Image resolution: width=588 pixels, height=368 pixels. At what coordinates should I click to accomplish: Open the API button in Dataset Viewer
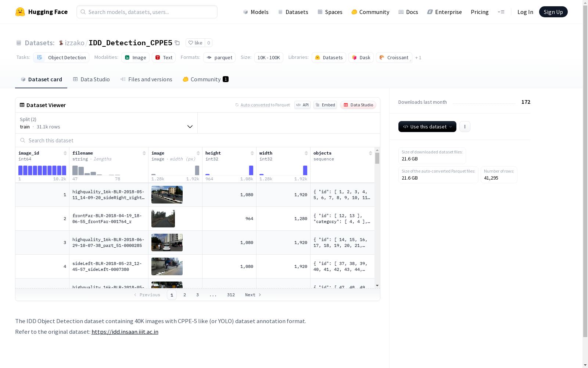(302, 105)
